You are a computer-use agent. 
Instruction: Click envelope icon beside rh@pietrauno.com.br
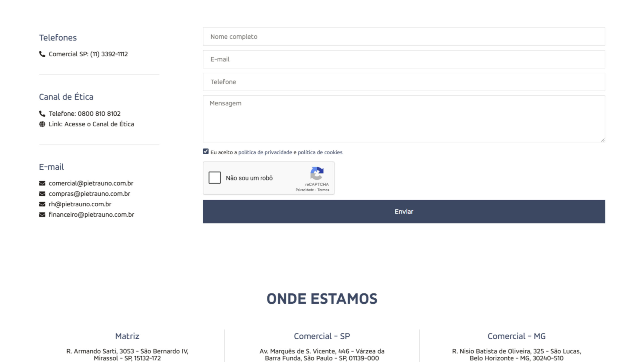(42, 204)
